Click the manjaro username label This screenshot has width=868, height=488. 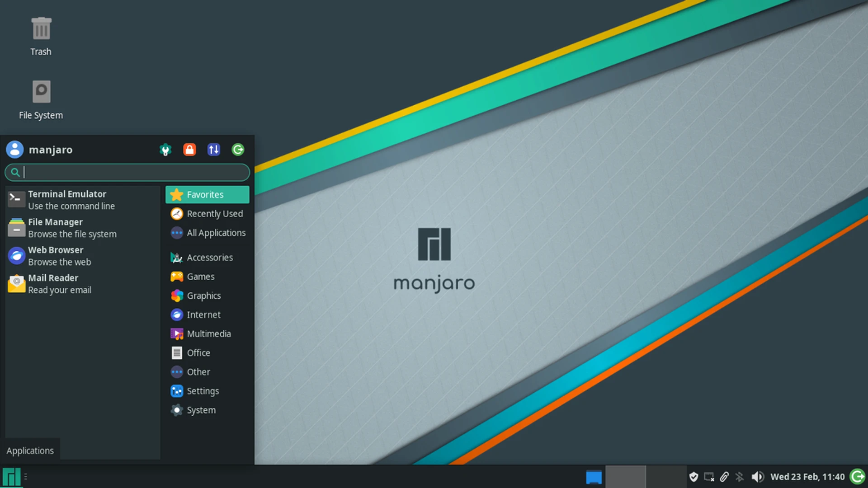51,150
